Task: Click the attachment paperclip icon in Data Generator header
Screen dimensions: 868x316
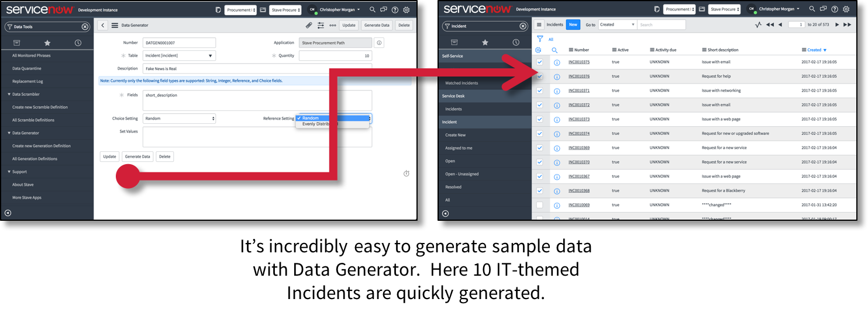Action: (x=309, y=25)
